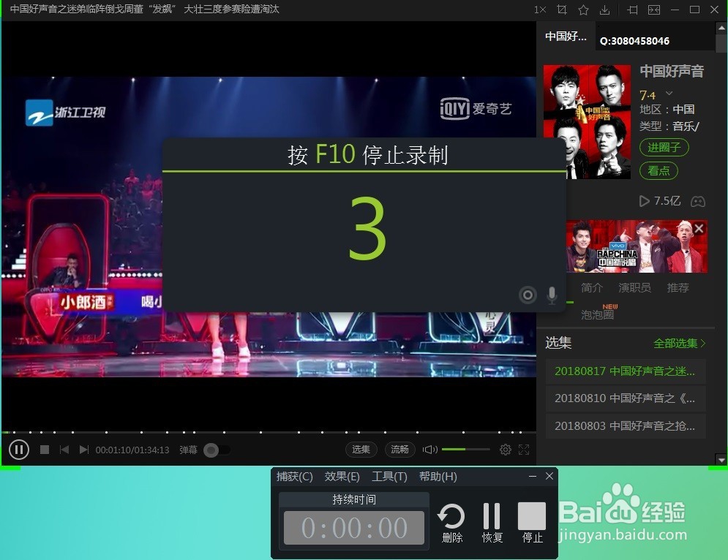Click the video progress bar

click(269, 432)
